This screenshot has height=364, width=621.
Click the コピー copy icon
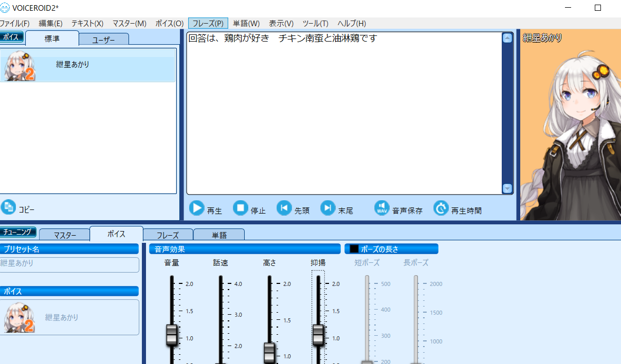[x=8, y=207]
